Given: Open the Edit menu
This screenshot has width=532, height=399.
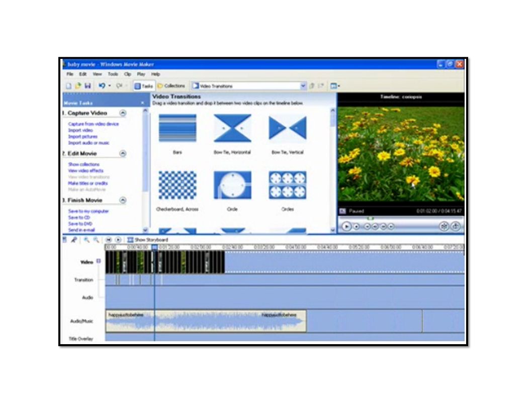Looking at the screenshot, I should click(x=83, y=74).
